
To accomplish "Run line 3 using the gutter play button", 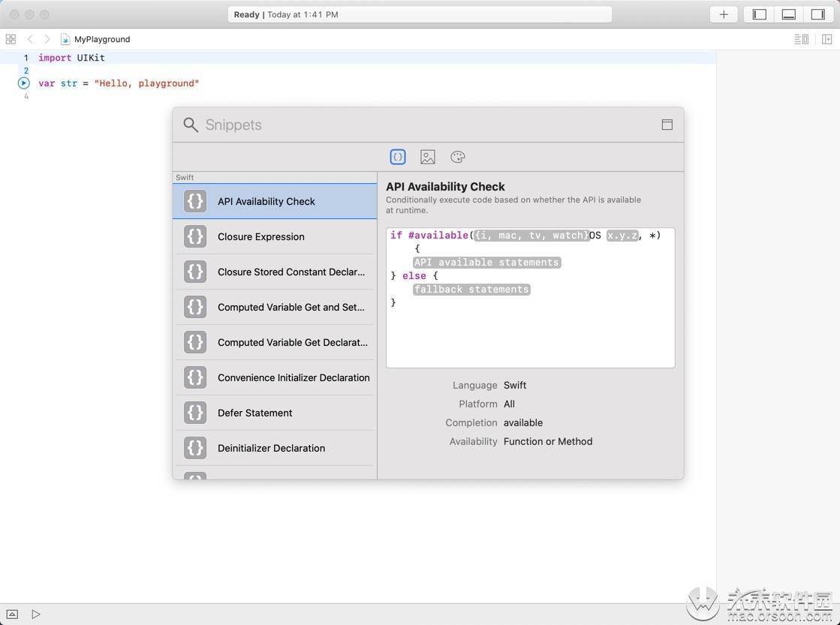I will coord(23,83).
